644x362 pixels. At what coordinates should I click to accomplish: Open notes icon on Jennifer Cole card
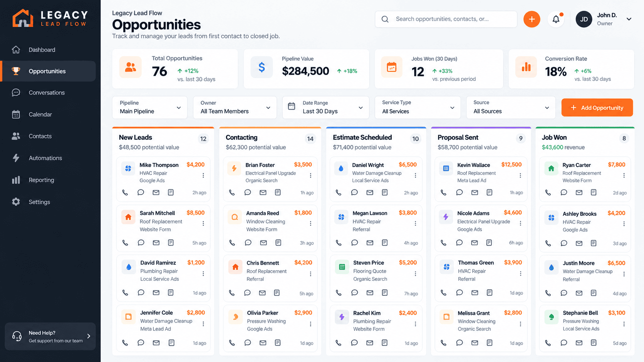(x=171, y=343)
